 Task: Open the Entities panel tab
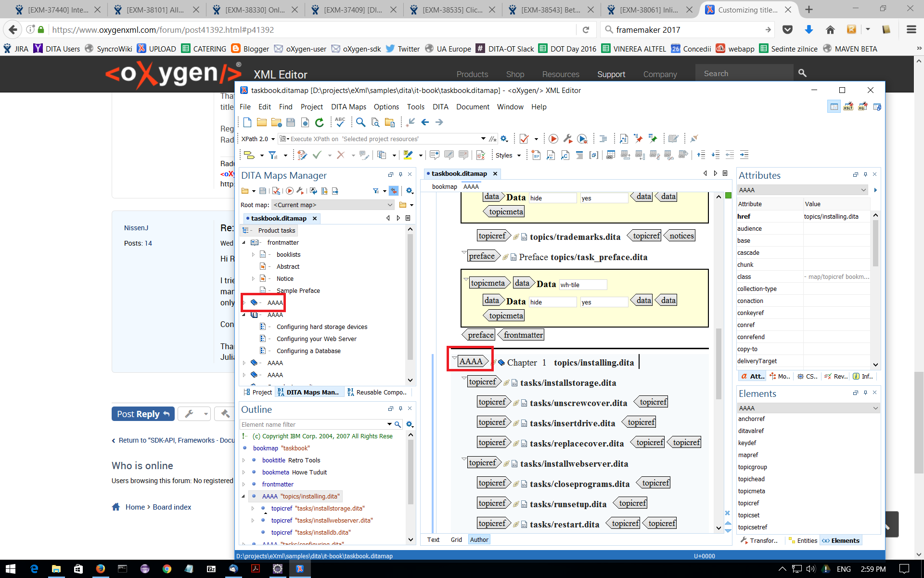tap(803, 540)
